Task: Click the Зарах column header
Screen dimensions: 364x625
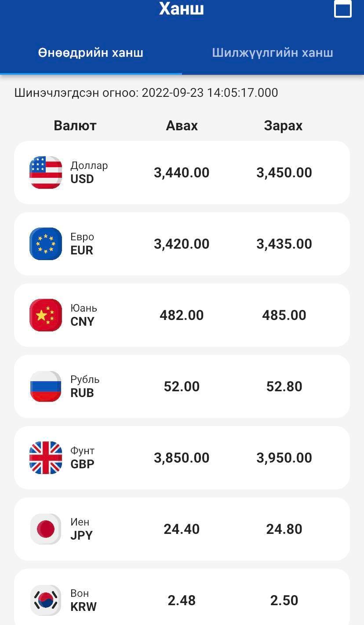Action: tap(283, 125)
